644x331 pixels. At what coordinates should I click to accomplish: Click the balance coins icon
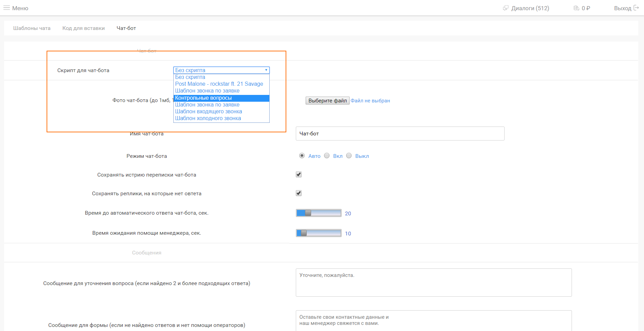pyautogui.click(x=576, y=8)
